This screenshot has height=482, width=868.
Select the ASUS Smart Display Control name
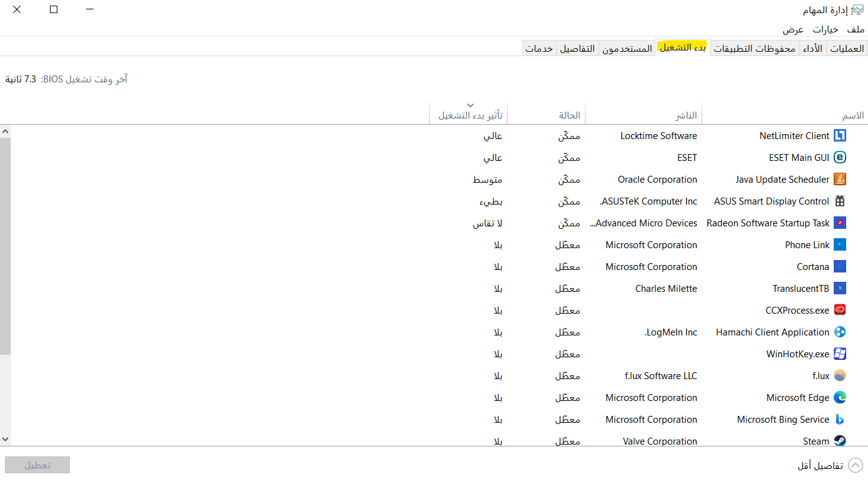(772, 201)
